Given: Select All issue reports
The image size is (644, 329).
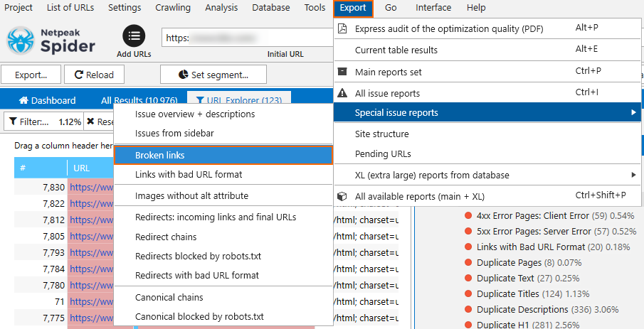Looking at the screenshot, I should pos(487,93).
